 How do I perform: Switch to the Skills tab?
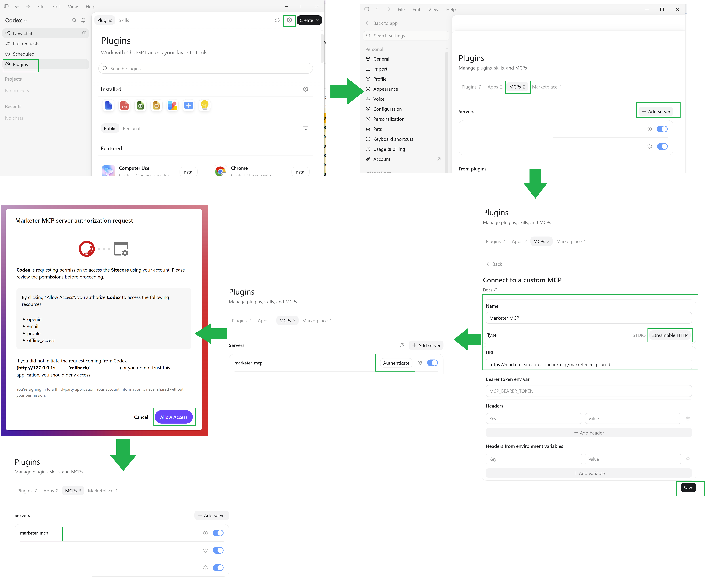pyautogui.click(x=124, y=20)
